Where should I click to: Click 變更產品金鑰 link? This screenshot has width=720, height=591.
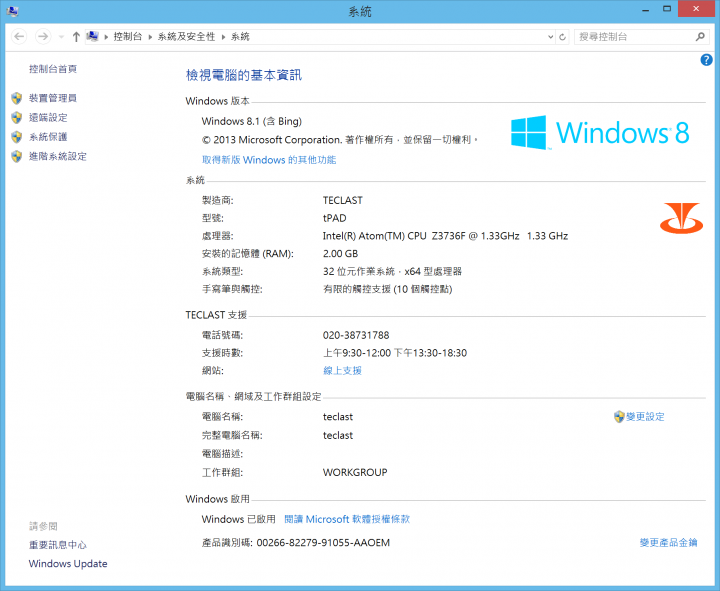click(x=669, y=542)
